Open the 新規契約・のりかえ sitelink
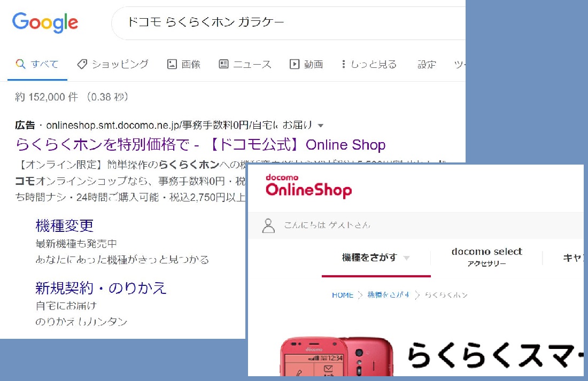 click(x=101, y=287)
